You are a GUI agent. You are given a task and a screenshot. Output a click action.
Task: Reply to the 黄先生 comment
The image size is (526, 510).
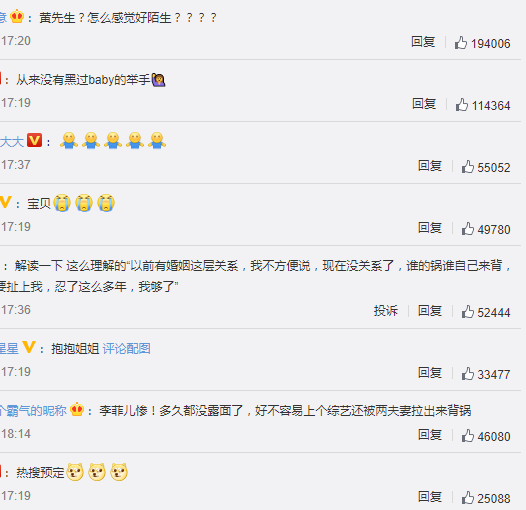point(423,42)
